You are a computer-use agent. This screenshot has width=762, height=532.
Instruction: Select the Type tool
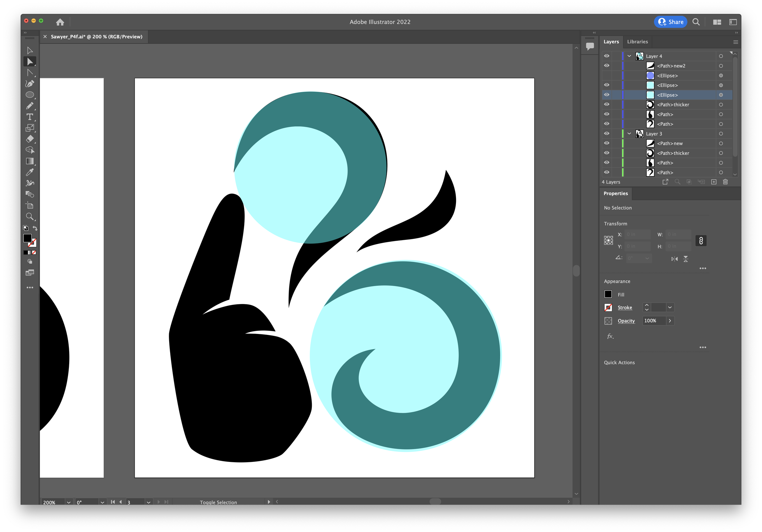click(30, 117)
